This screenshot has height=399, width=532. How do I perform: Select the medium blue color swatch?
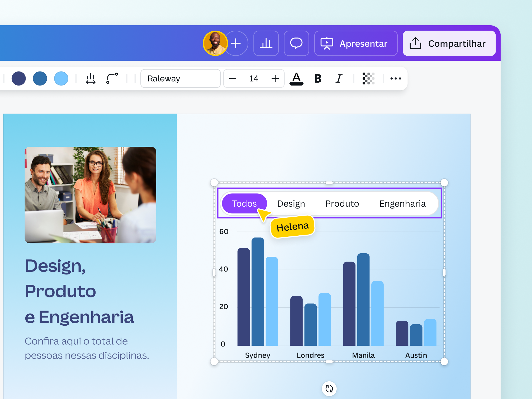(x=40, y=78)
